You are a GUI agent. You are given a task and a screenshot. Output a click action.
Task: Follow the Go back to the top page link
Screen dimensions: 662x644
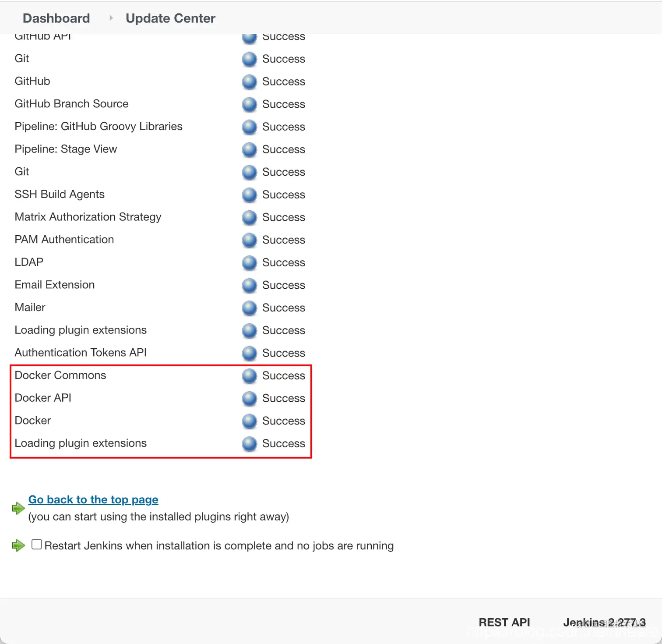(x=93, y=499)
